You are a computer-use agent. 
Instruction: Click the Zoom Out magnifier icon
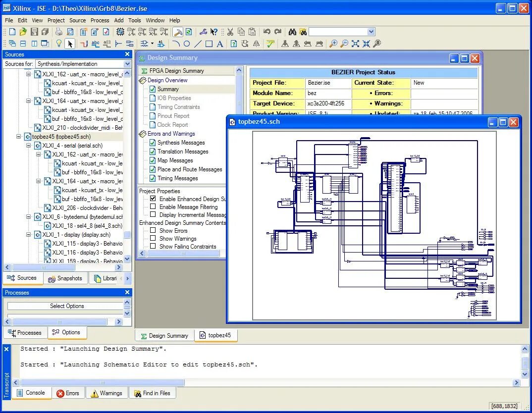[x=344, y=44]
